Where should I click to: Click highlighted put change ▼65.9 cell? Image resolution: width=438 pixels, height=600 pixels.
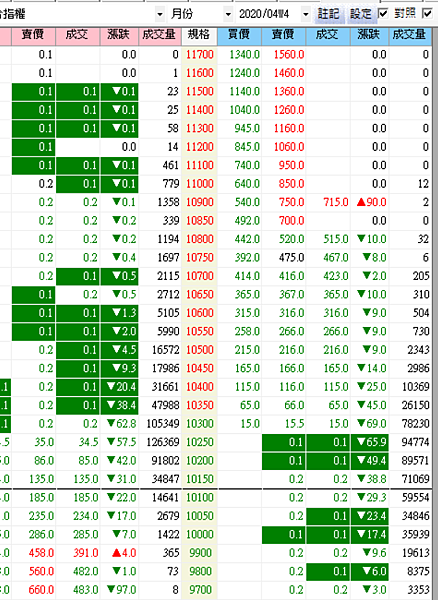coord(370,442)
